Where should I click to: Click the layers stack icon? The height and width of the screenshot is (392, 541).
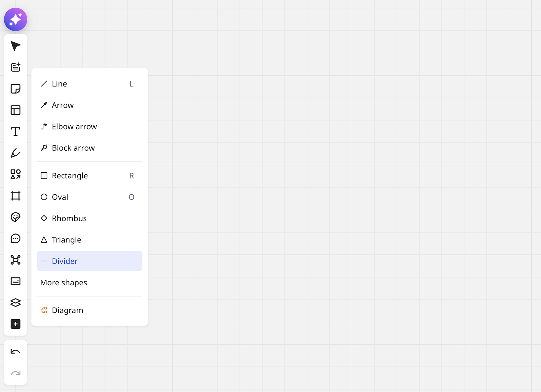[x=15, y=302]
